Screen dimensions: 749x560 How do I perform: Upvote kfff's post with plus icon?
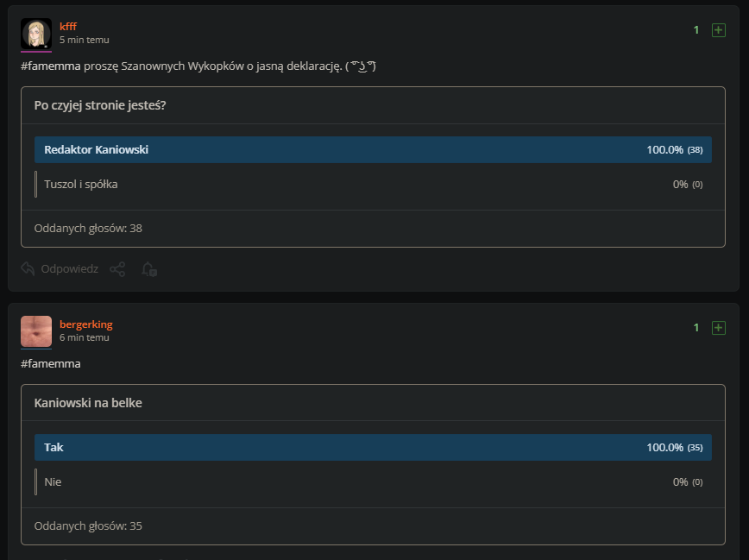(719, 30)
